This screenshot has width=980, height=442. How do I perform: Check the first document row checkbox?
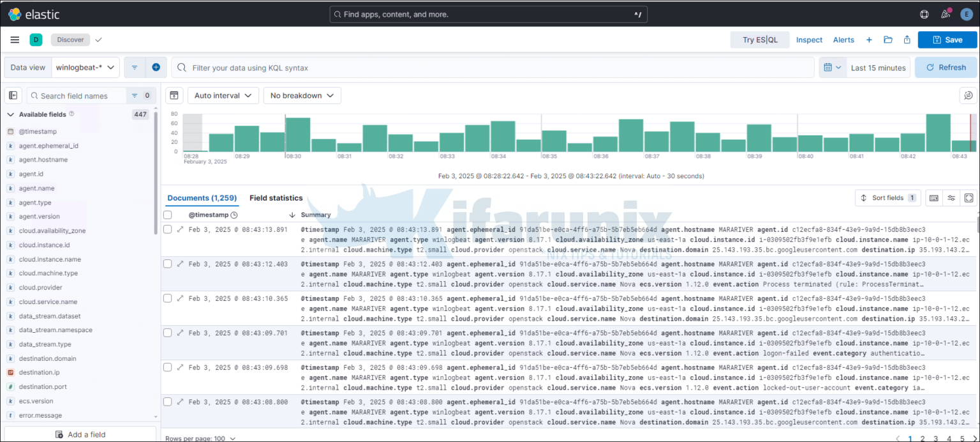coord(167,229)
